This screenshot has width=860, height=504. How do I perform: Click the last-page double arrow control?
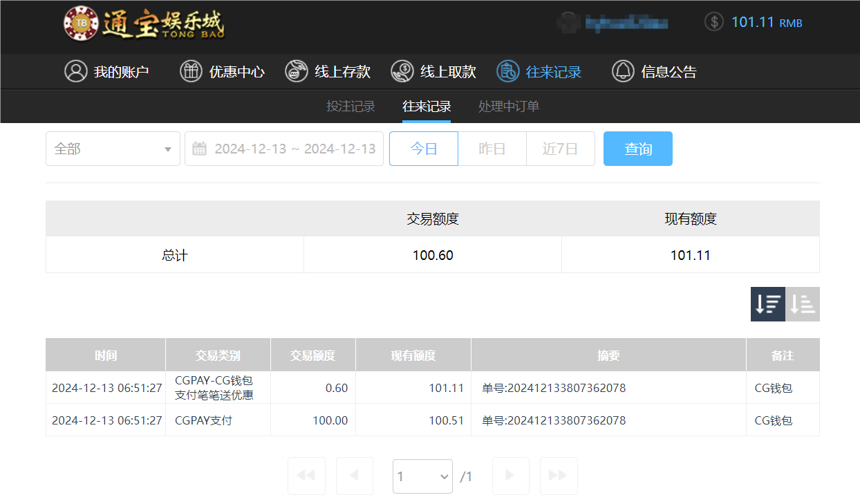pyautogui.click(x=558, y=476)
